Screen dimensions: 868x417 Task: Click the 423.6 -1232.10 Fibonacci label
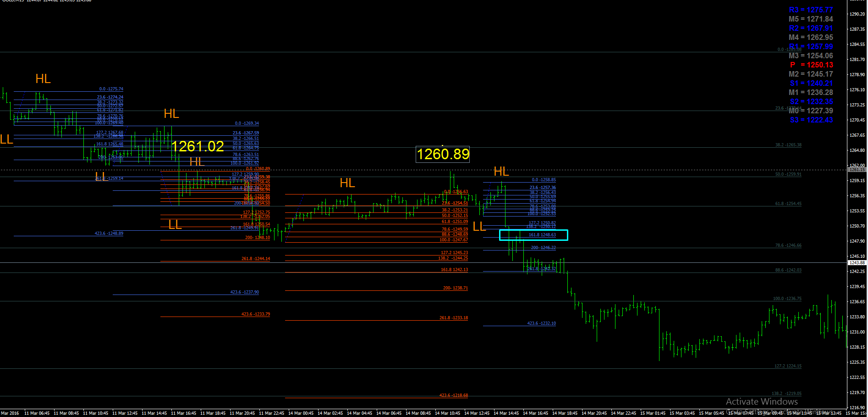(x=542, y=323)
